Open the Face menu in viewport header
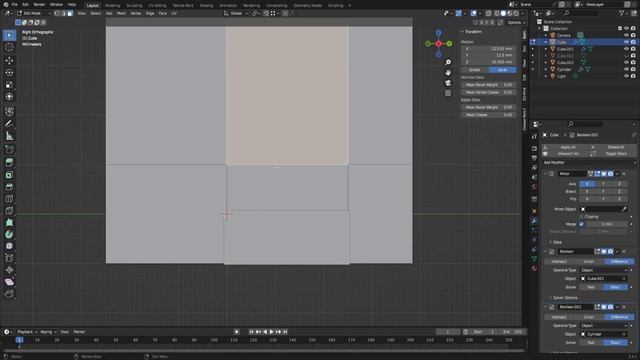This screenshot has height=360, width=640. pos(162,13)
